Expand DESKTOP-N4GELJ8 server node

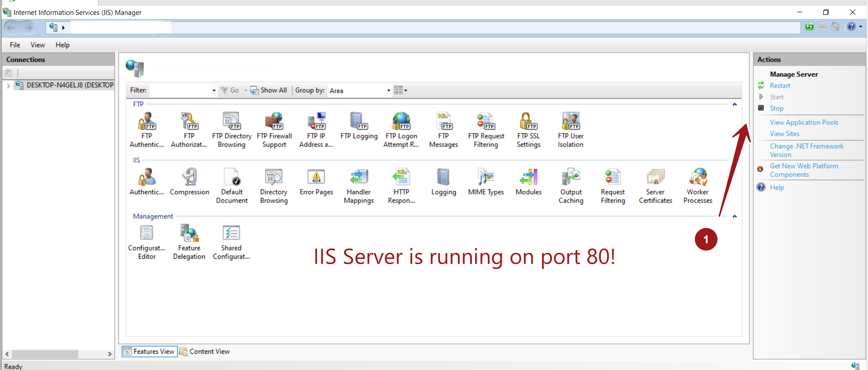tap(8, 85)
